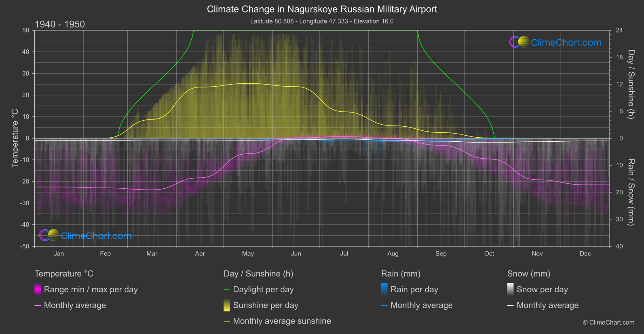
Task: Click the white snow Monthly average line marker
Action: tap(511, 305)
